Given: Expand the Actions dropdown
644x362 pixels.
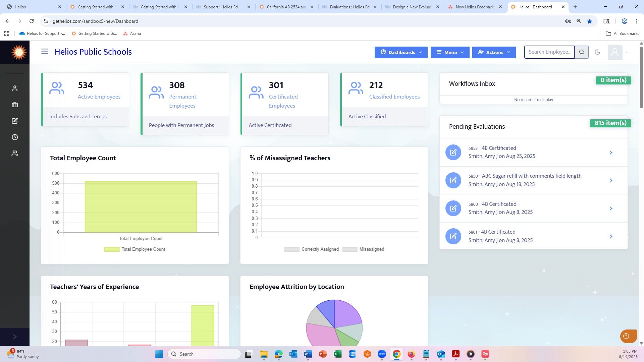Looking at the screenshot, I should click(494, 52).
